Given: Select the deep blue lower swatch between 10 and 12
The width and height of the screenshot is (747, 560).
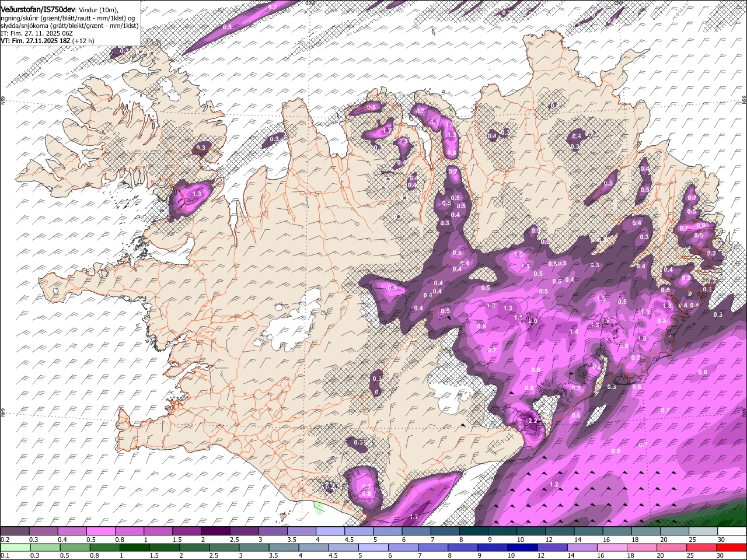Looking at the screenshot, I should click(x=522, y=548).
